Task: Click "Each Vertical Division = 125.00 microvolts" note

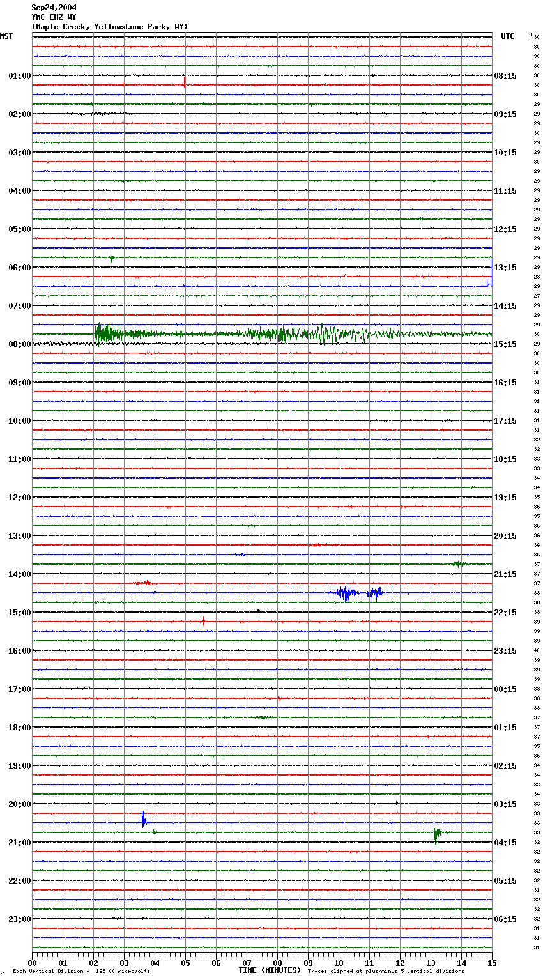Action: pos(81,972)
